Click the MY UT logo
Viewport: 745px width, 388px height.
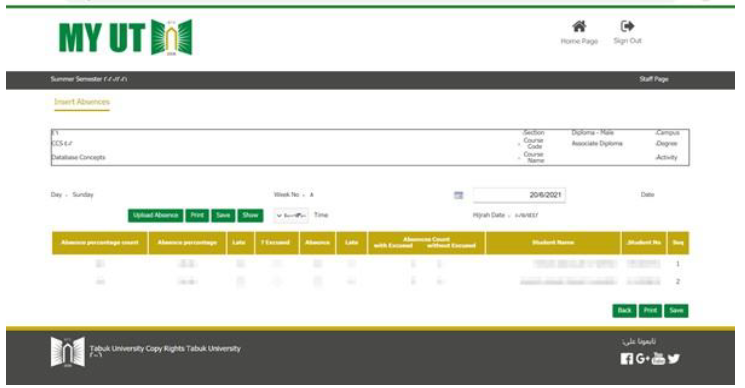pyautogui.click(x=125, y=37)
